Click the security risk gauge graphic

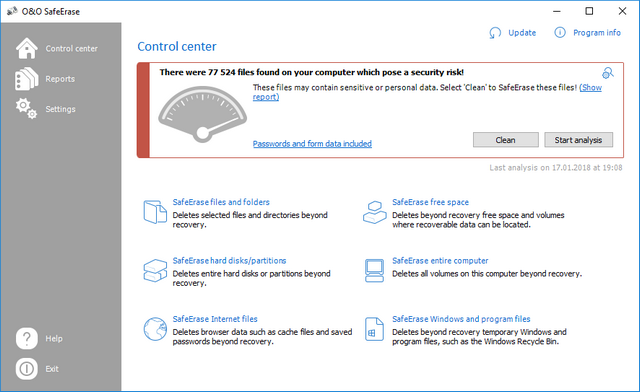pos(202,114)
